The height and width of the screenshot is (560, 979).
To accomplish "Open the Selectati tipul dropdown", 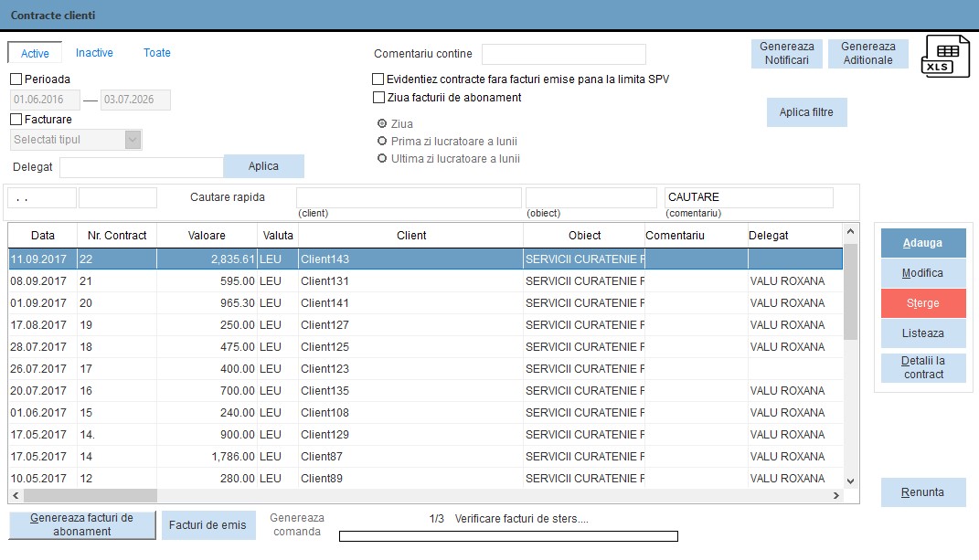I will (x=76, y=140).
